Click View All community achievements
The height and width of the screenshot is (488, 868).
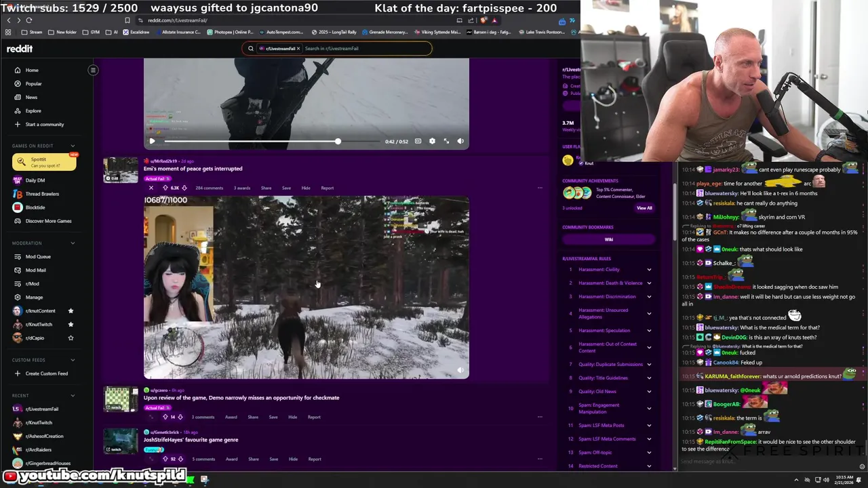(644, 208)
